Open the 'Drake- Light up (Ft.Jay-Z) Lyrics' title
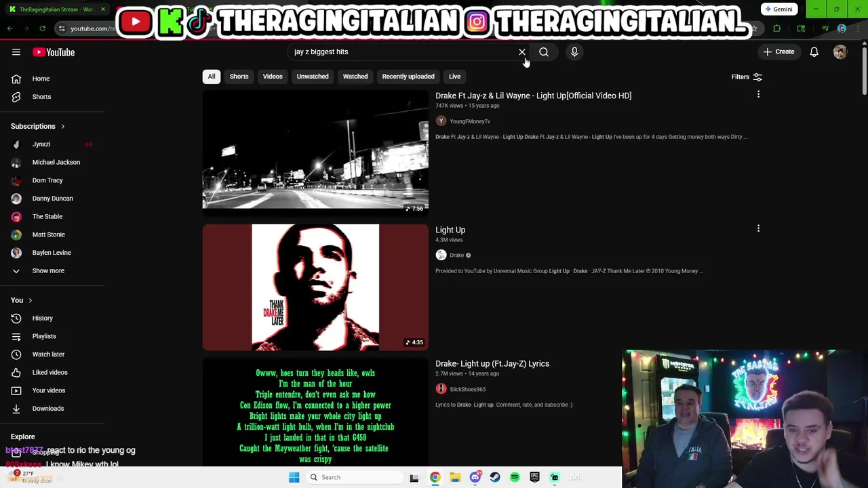 point(492,364)
